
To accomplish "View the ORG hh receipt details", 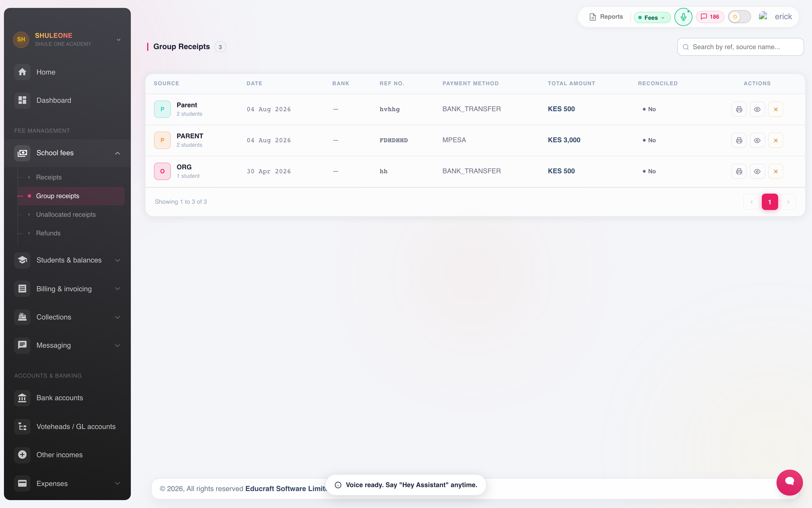I will point(757,171).
